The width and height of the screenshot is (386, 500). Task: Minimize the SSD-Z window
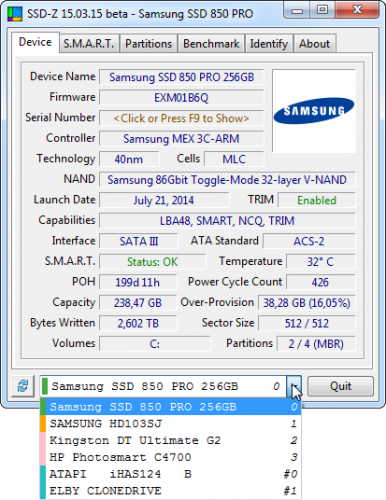tap(297, 10)
